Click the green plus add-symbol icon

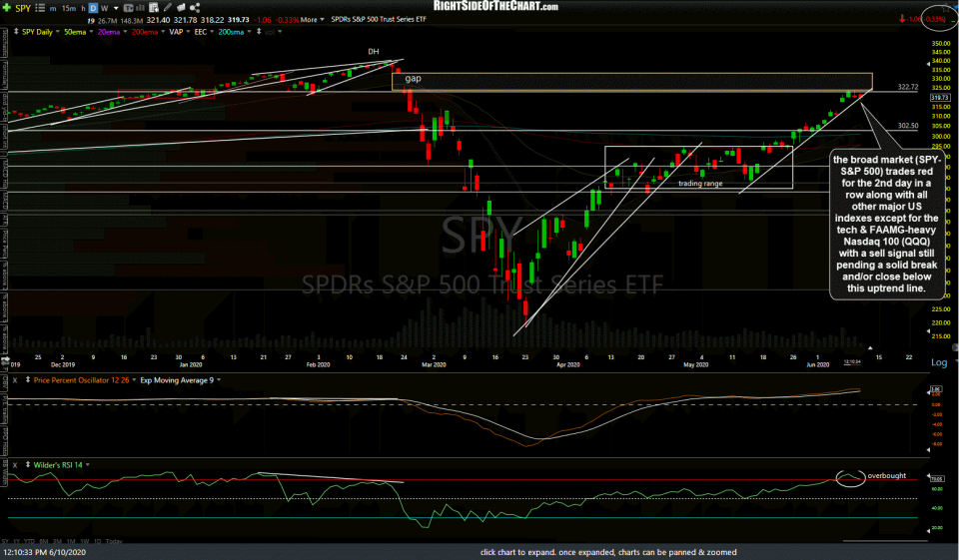pyautogui.click(x=7, y=8)
